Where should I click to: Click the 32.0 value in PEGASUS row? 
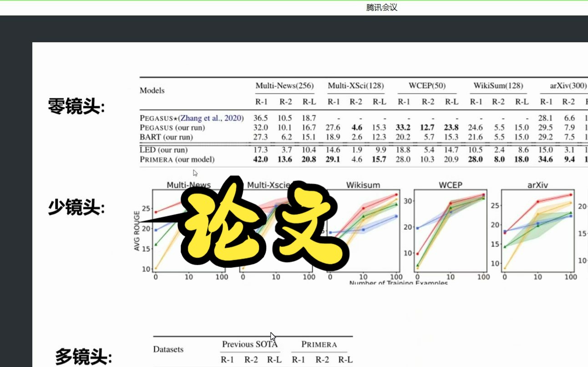(261, 128)
